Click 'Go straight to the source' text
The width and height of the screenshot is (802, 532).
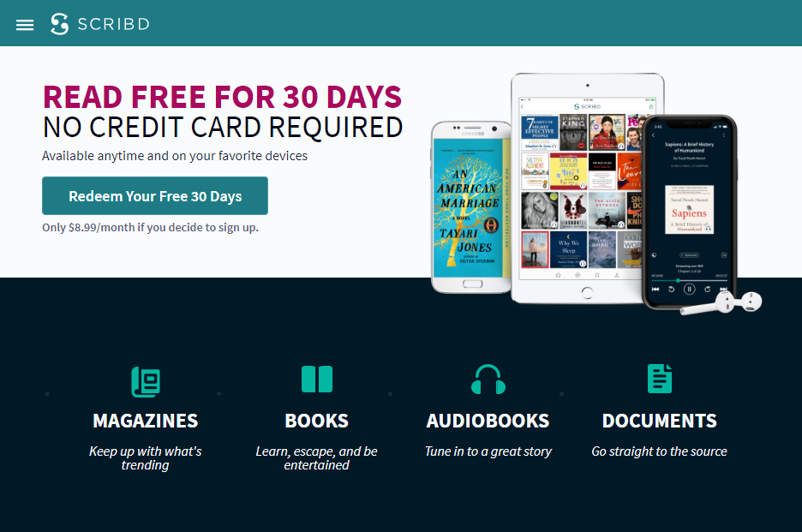pos(659,451)
